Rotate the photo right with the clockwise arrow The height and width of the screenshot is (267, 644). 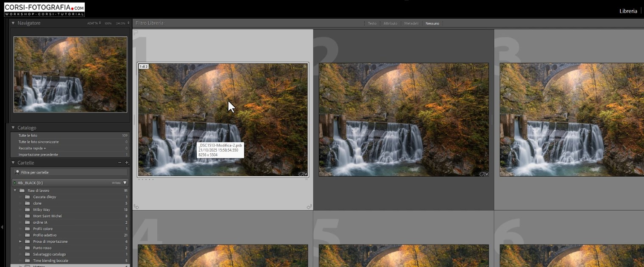pyautogui.click(x=309, y=207)
